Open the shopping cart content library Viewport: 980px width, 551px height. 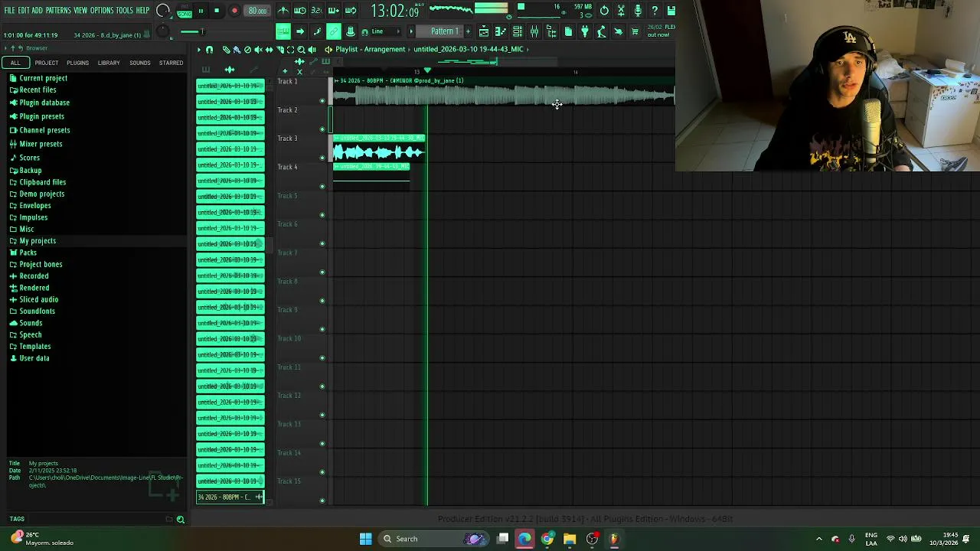click(635, 31)
